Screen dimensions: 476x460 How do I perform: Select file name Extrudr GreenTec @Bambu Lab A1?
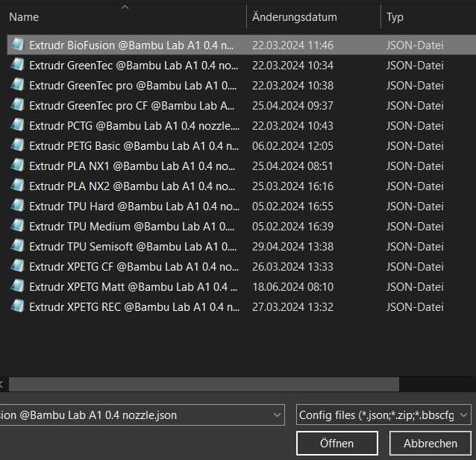point(134,66)
